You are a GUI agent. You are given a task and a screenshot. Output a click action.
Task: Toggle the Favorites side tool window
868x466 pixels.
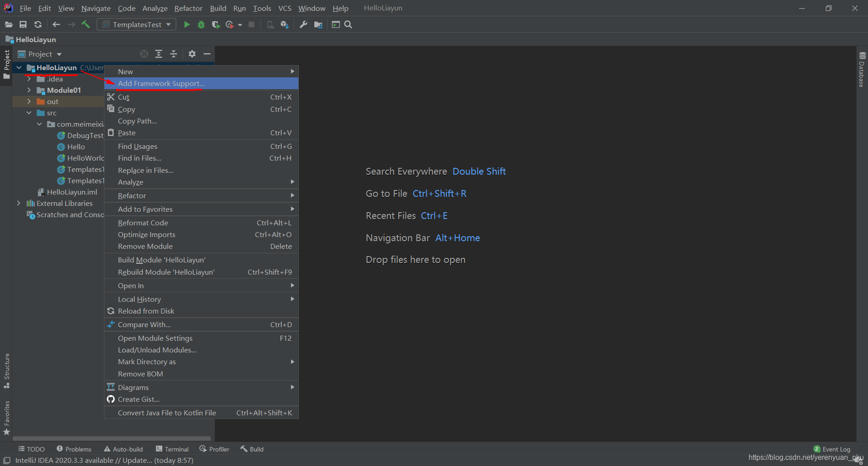point(6,418)
